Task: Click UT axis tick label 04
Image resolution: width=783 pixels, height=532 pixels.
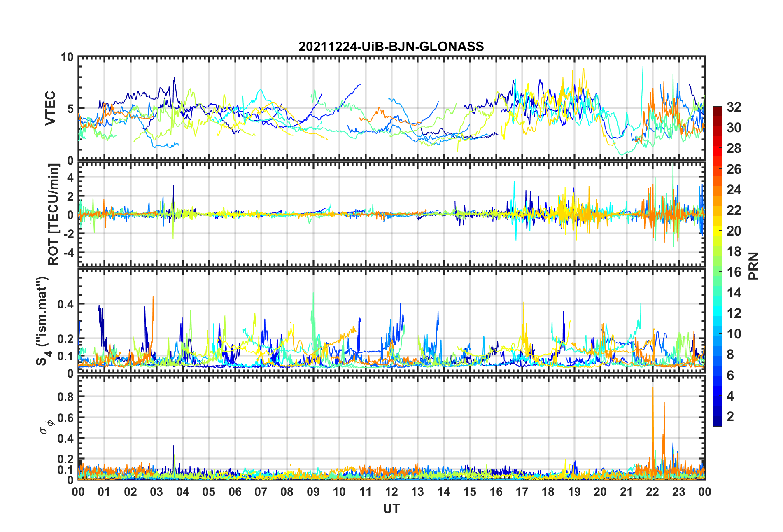Action: 183,492
